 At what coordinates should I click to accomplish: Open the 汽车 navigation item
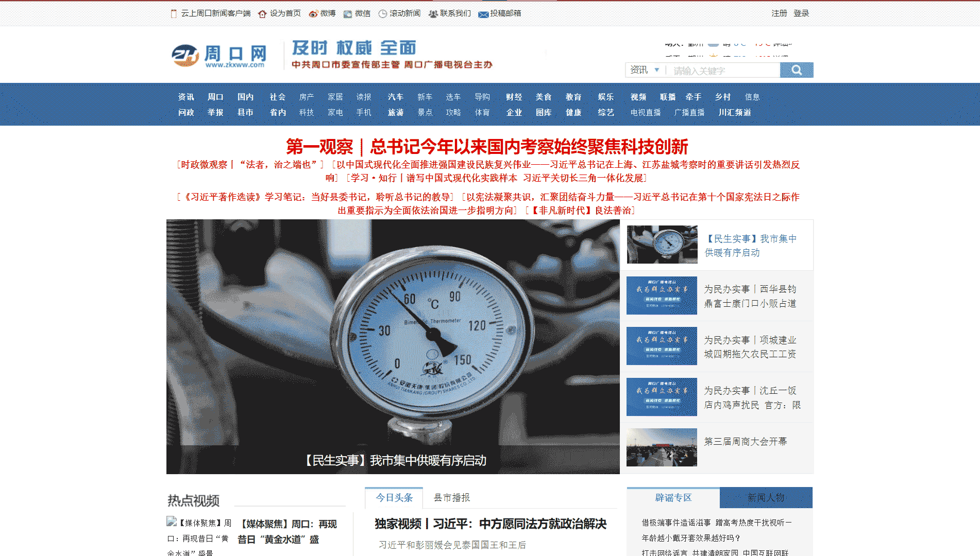click(396, 97)
